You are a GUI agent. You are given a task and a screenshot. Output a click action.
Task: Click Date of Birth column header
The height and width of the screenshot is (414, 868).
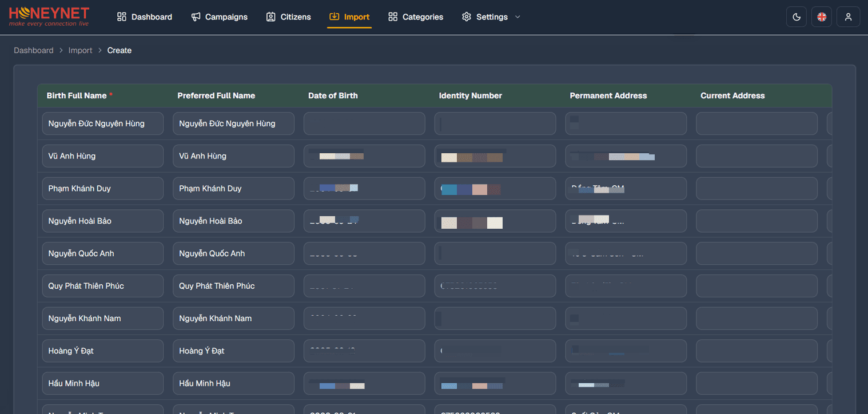tap(333, 95)
